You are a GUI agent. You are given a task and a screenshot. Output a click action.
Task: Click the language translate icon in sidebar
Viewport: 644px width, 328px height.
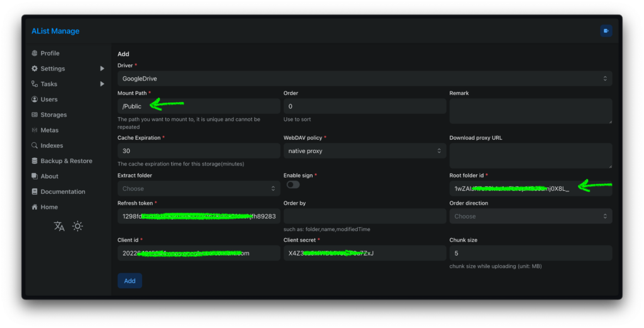pyautogui.click(x=59, y=227)
